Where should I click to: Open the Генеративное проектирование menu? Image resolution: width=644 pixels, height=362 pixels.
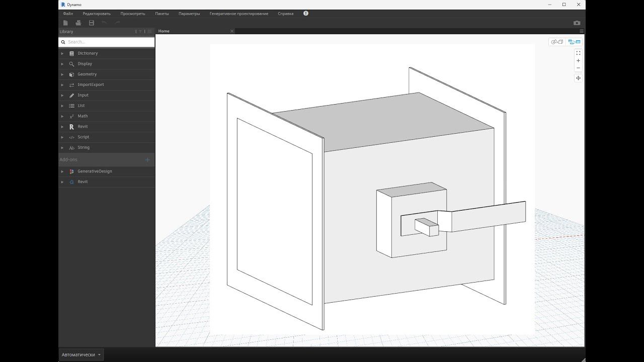pos(239,14)
